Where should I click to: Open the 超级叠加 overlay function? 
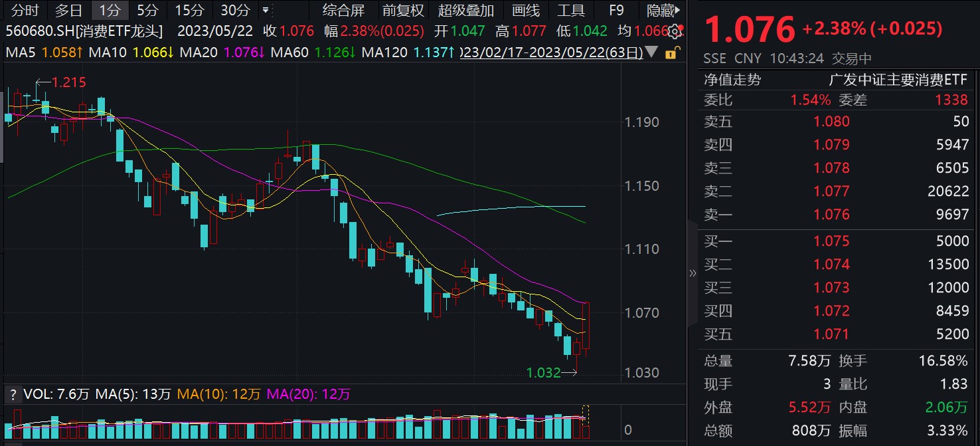(x=464, y=10)
